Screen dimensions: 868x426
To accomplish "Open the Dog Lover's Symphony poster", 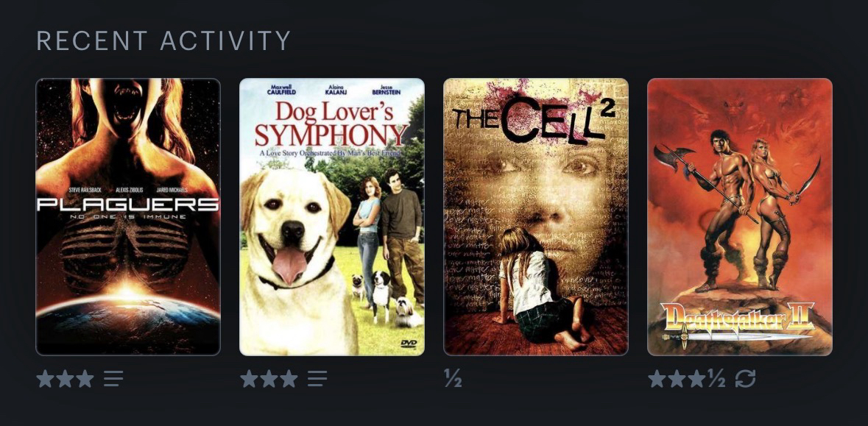I will [x=332, y=217].
